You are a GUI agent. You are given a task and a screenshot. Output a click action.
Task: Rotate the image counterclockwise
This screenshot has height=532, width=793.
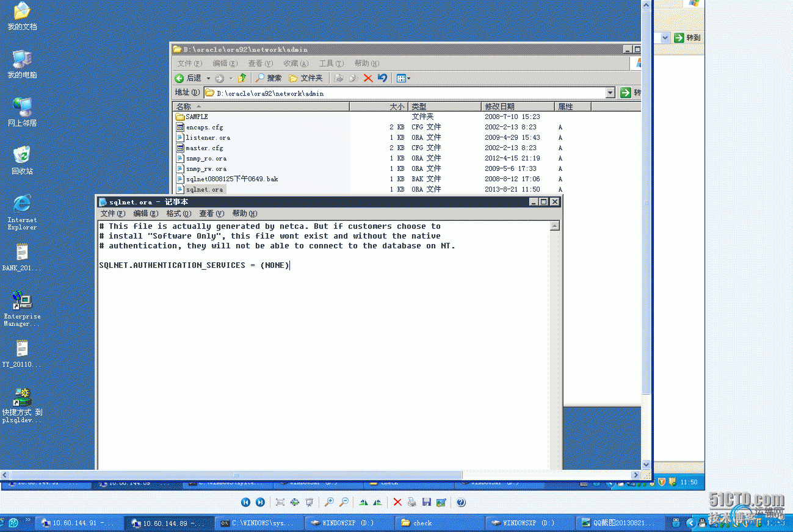(x=378, y=502)
